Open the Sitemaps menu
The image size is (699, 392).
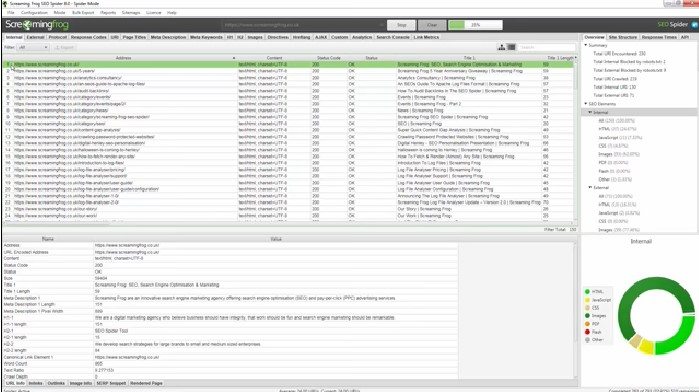[x=131, y=12]
